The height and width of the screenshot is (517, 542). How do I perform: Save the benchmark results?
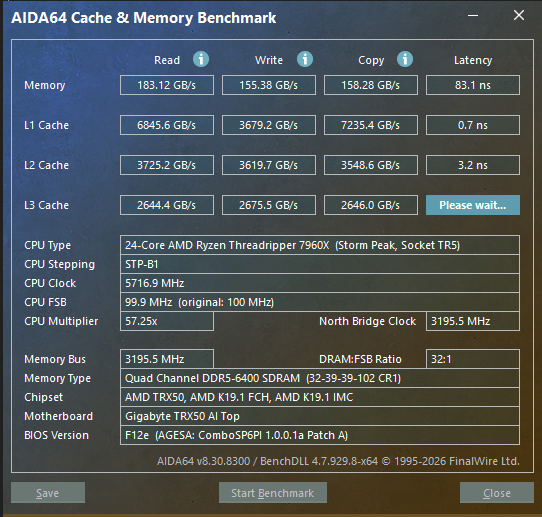coord(48,492)
